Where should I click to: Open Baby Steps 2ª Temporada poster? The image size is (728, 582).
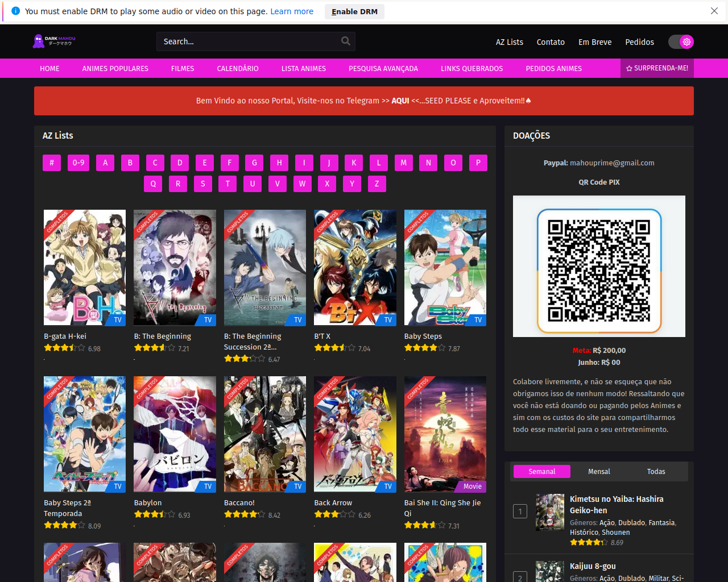tap(85, 434)
